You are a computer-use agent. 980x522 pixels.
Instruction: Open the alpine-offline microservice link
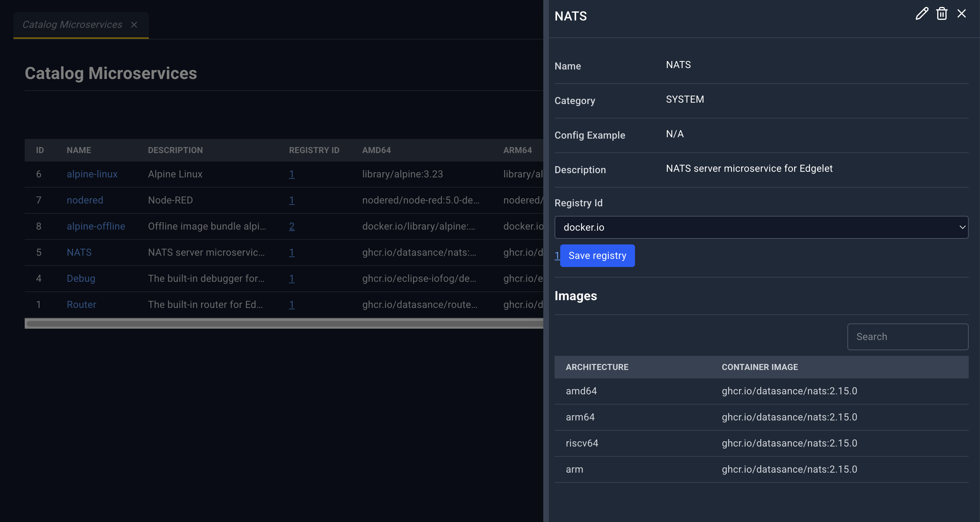pyautogui.click(x=96, y=226)
